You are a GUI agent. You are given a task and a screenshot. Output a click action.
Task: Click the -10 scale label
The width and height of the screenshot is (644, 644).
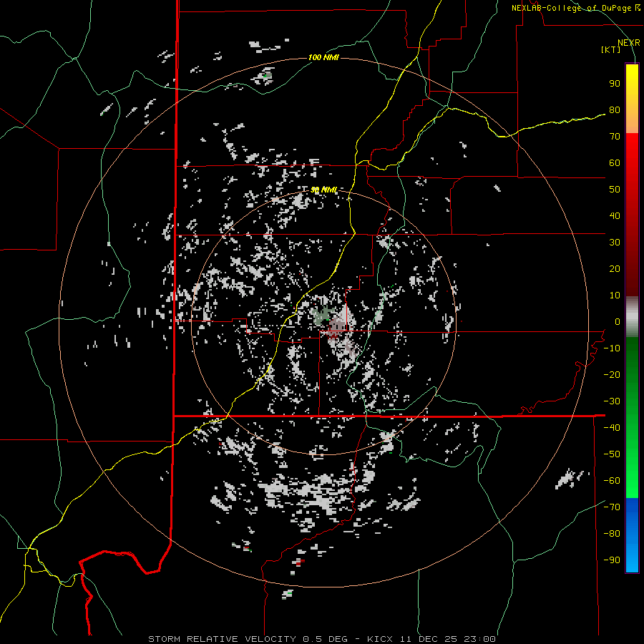[612, 348]
